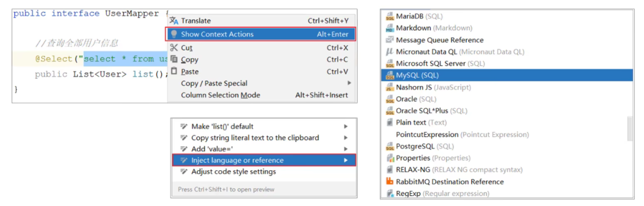Click the lightbulb Show Context Actions icon

[174, 34]
